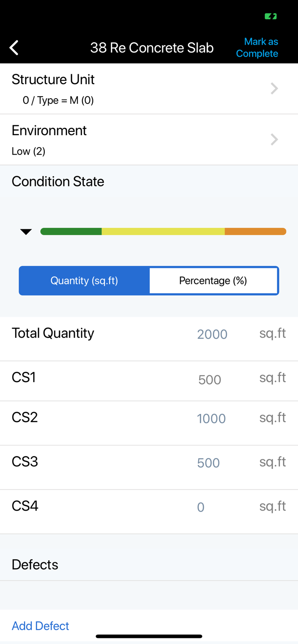Edit the CS2 quantity field
Screen dimensions: 298x644
point(211,419)
